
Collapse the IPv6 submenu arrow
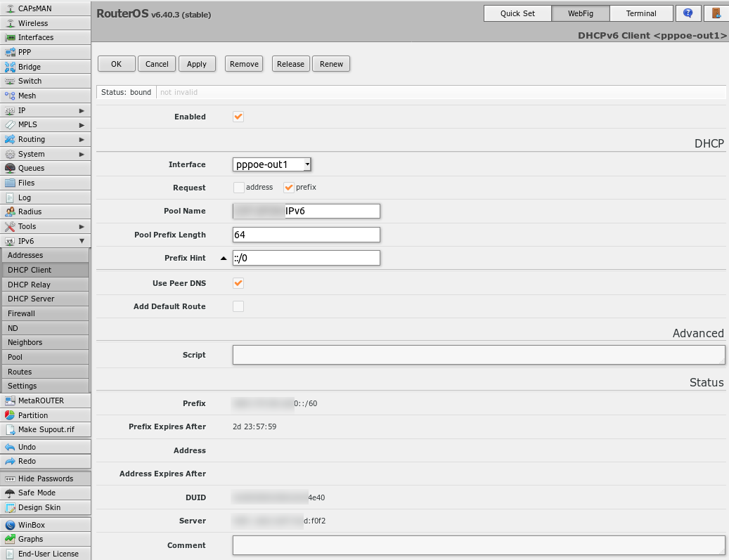pos(82,241)
